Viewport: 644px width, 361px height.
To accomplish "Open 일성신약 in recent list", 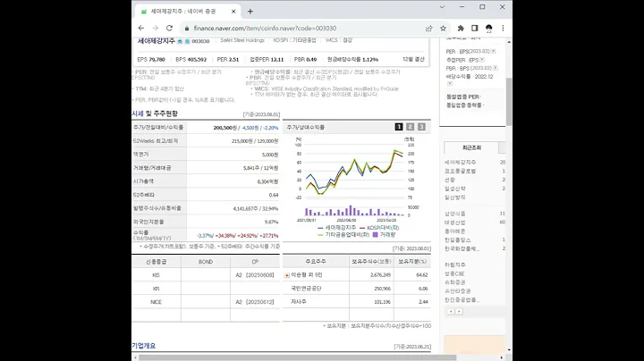I will click(455, 189).
